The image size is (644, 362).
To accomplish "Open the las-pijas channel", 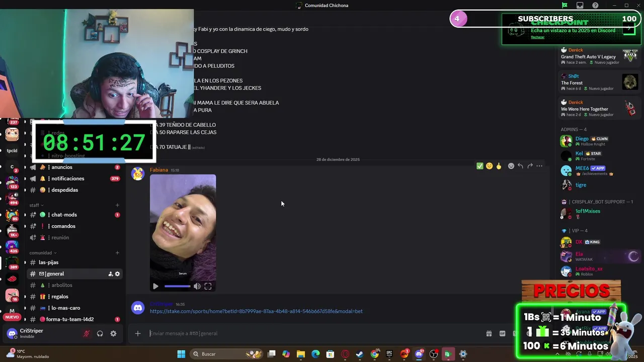I will [x=75, y=262].
